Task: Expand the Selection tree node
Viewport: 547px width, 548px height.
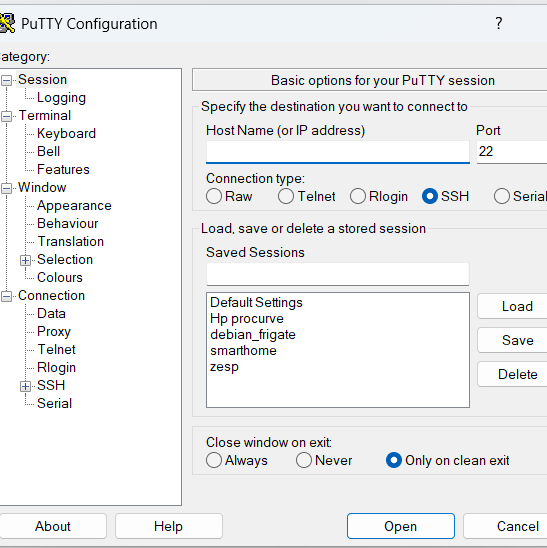Action: pyautogui.click(x=25, y=260)
